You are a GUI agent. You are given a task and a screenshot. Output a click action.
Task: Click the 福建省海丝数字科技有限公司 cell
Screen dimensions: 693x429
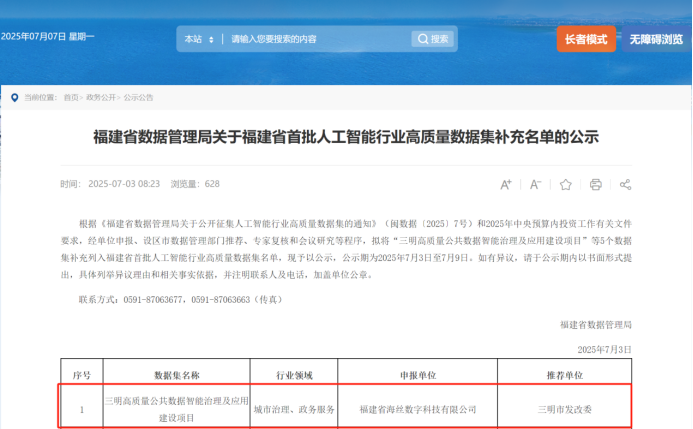417,408
